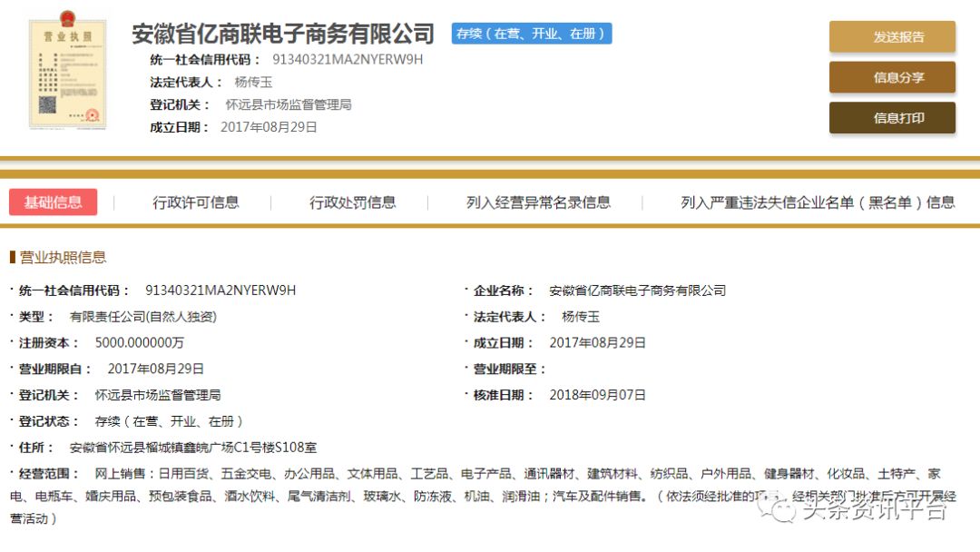Click the 住所 address text

pyautogui.click(x=192, y=448)
